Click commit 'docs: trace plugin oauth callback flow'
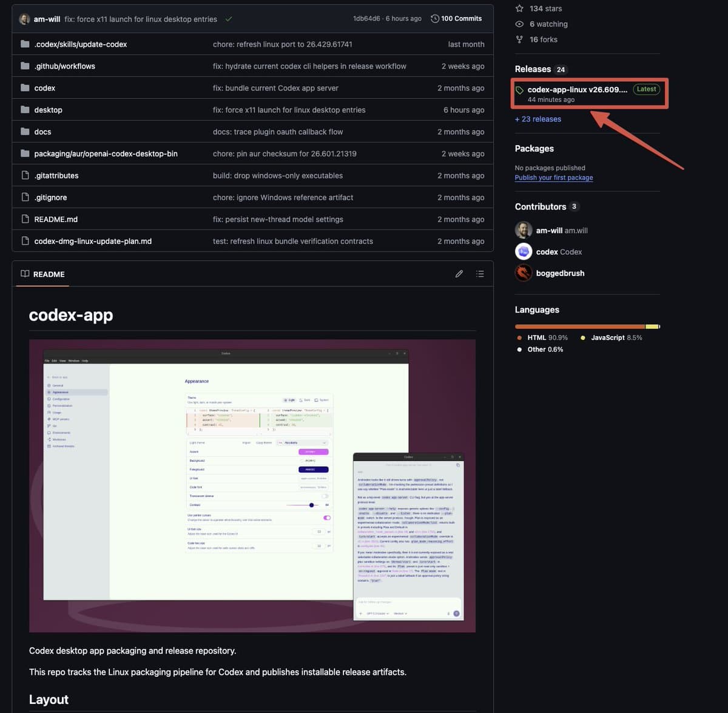728x713 pixels. click(x=278, y=132)
